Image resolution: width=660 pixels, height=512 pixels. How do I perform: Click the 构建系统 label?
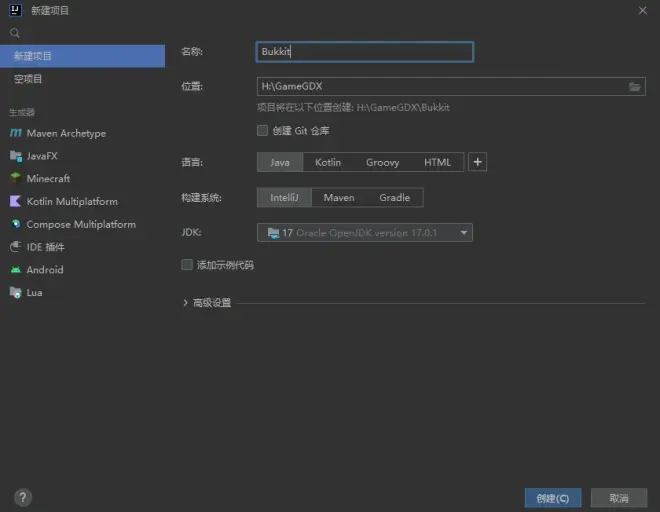(x=201, y=197)
